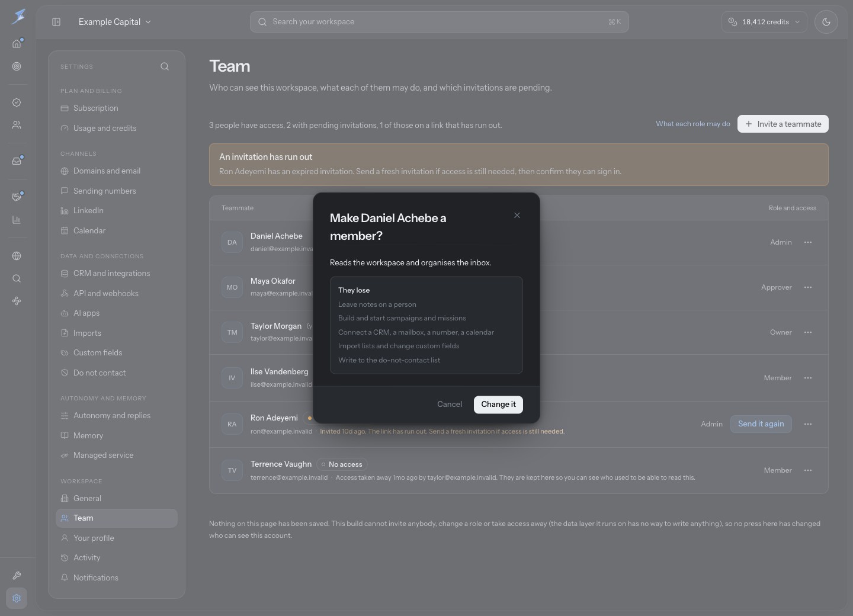
Task: Open the What each role may do link
Action: (693, 124)
